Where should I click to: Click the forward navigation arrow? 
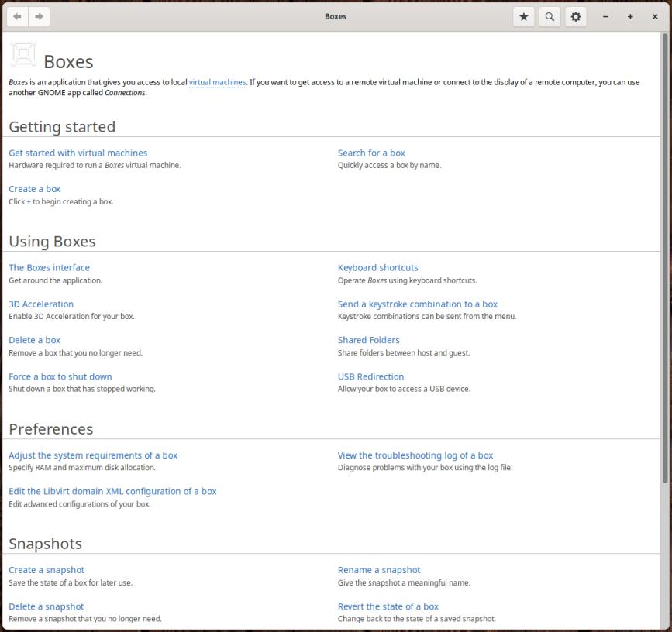[x=39, y=16]
